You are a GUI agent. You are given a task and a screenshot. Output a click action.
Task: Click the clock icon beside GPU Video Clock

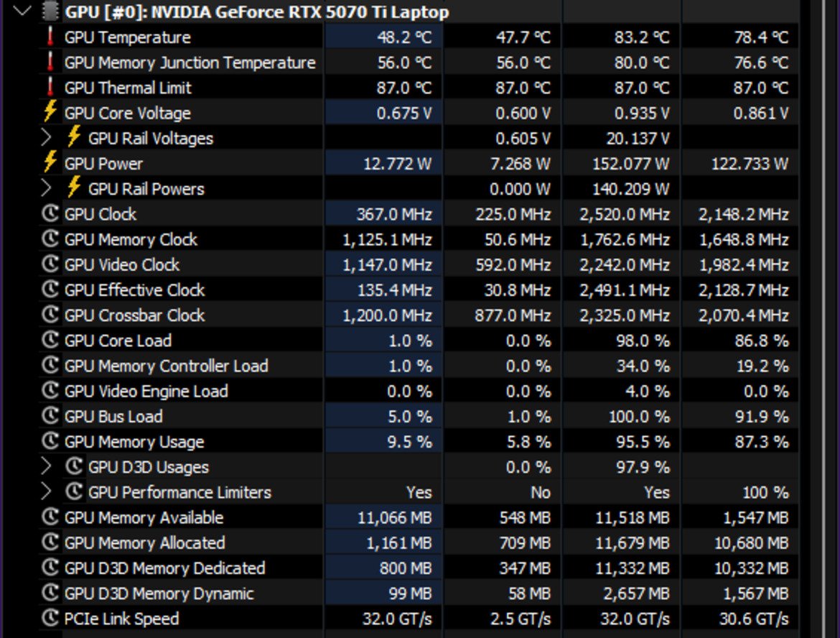[50, 264]
